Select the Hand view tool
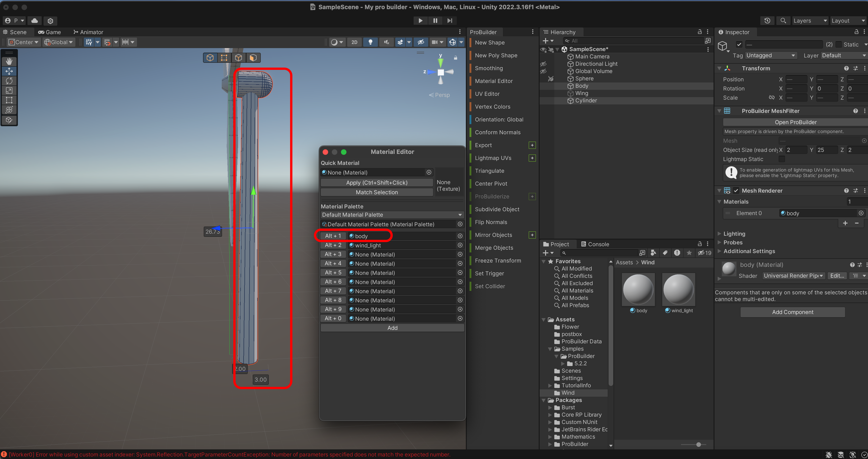 pos(9,61)
